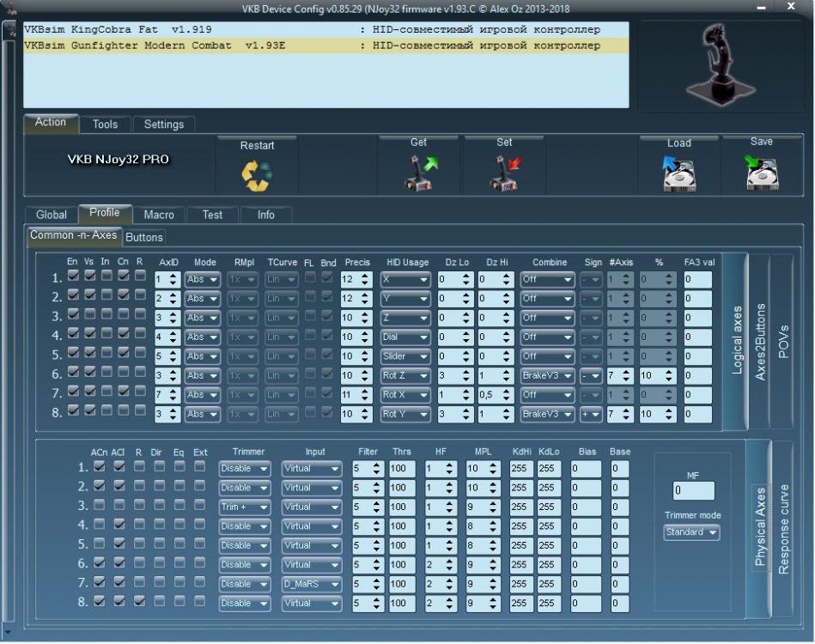Minimize the VKB Device Config window
815x644 pixels.
(762, 8)
